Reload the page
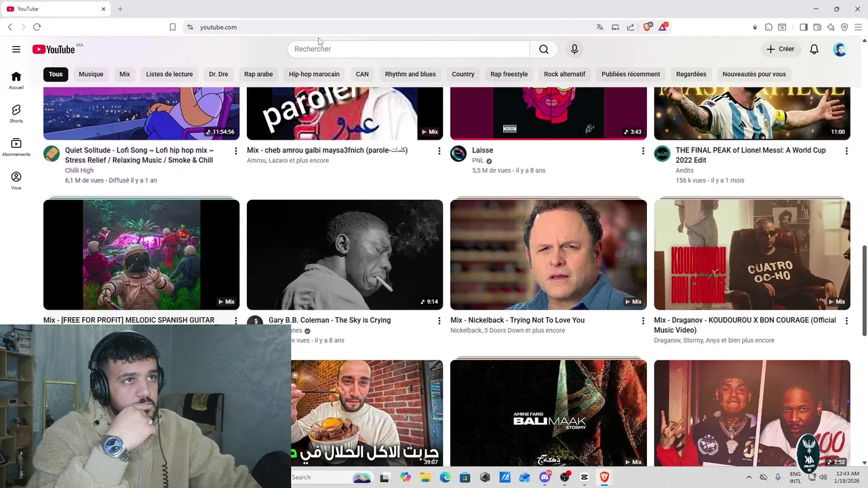The height and width of the screenshot is (488, 868). 37,27
